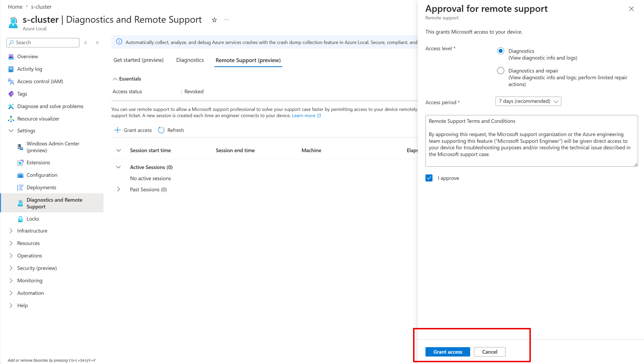Open Overview in the sidebar
The image size is (644, 364).
point(28,57)
